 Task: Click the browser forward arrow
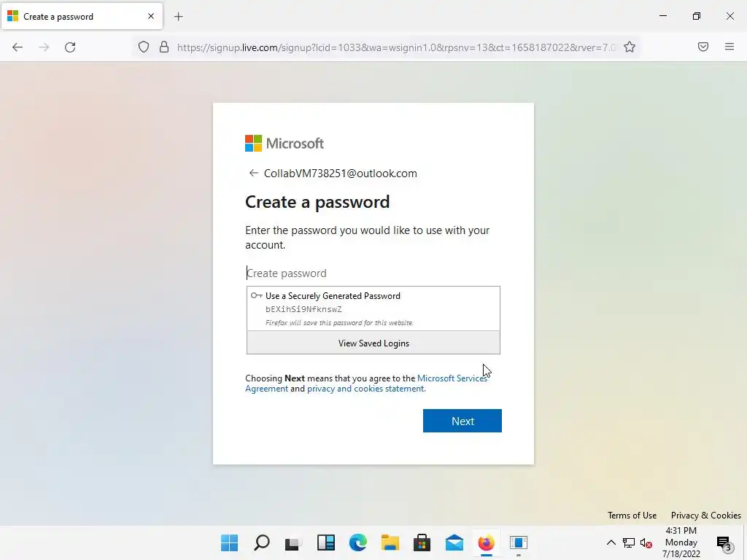[x=44, y=47]
